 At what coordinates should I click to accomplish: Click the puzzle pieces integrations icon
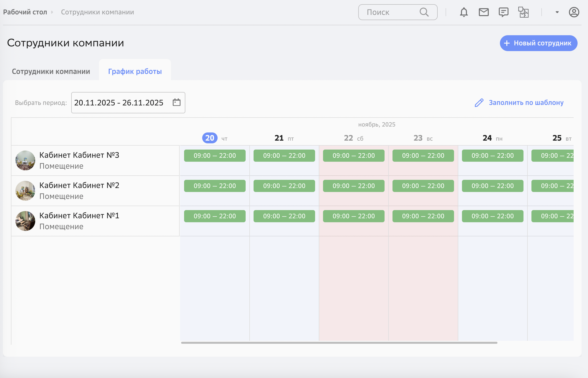click(523, 12)
